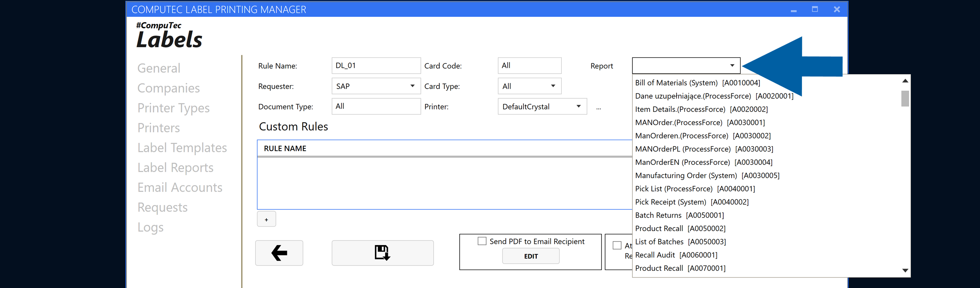
Task: Select ManOrderen.(ProcessForce) [A0030002]
Action: click(703, 136)
